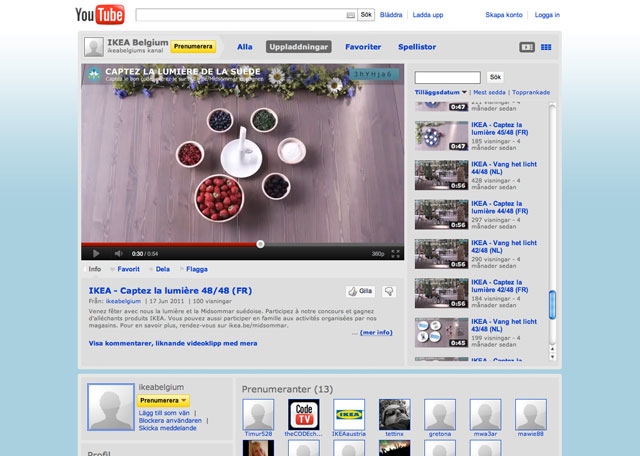
Task: Click Favorit below the video
Action: 128,269
